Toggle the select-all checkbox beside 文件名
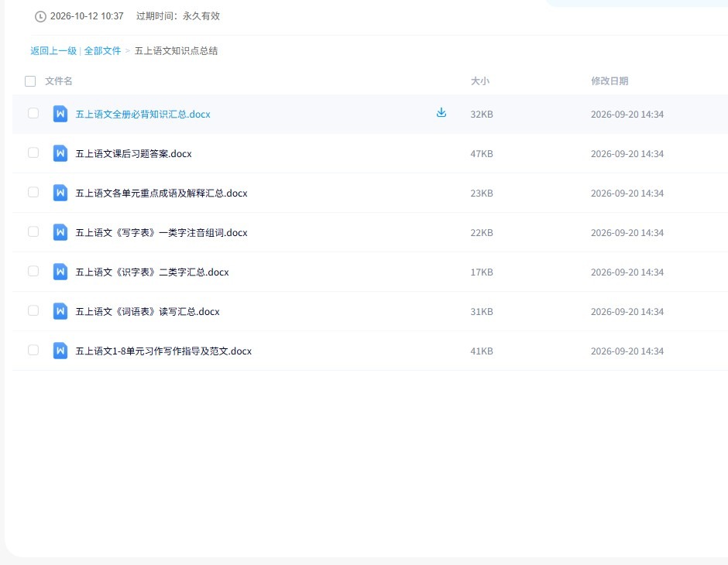 (x=30, y=81)
